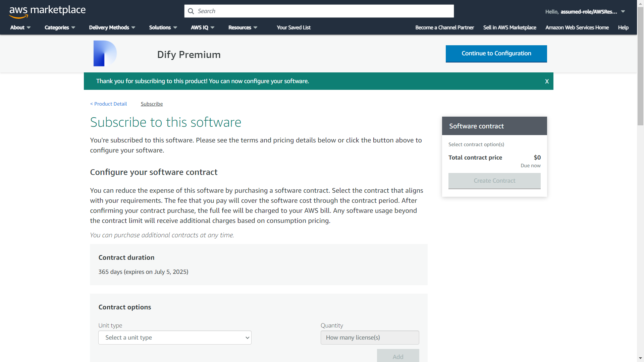Screen dimensions: 644x362
Task: Click the Help link
Action: (623, 27)
